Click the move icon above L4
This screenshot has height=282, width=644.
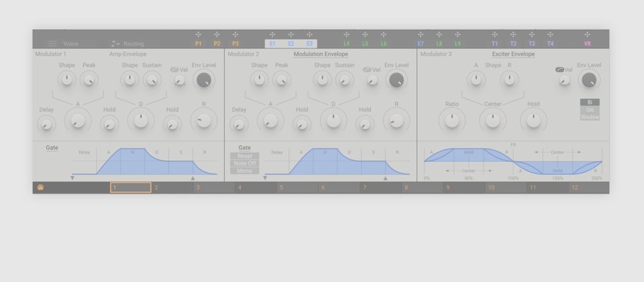[x=346, y=34]
